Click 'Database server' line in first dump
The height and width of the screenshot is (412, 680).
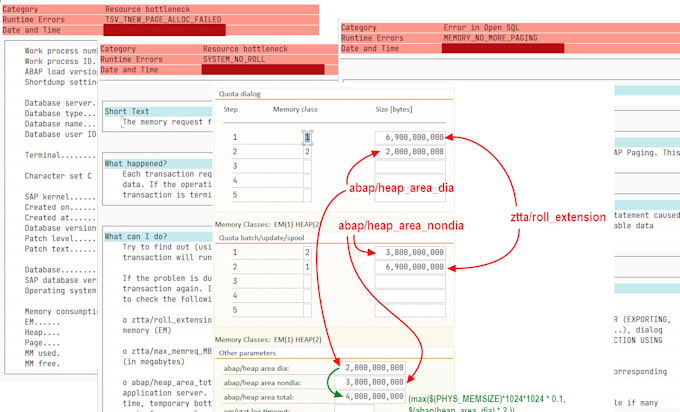60,103
